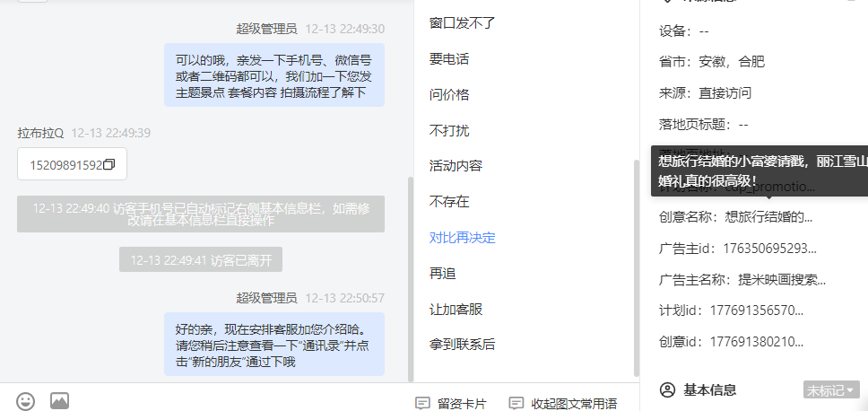Select quick reply 窗口发不了
Viewport: 868px width, 411px height.
click(x=462, y=23)
